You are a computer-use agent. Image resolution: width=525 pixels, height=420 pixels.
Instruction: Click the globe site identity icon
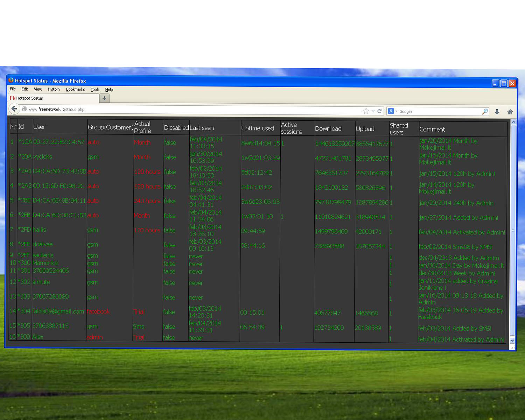(24, 109)
